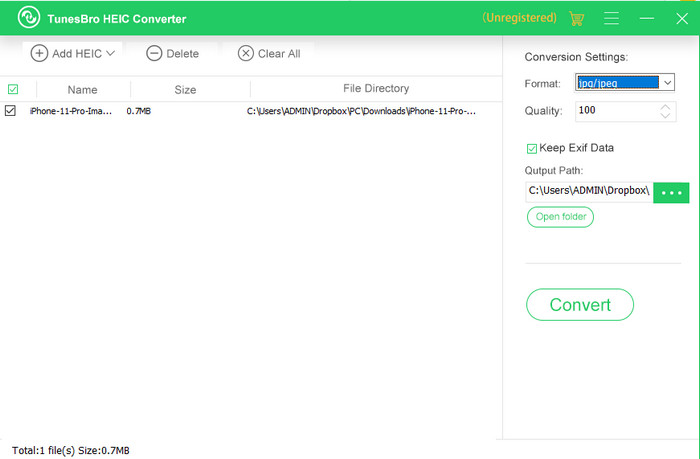Click the Total:1 file(s) Size:0.7MB status text
The image size is (700, 459).
click(x=71, y=450)
